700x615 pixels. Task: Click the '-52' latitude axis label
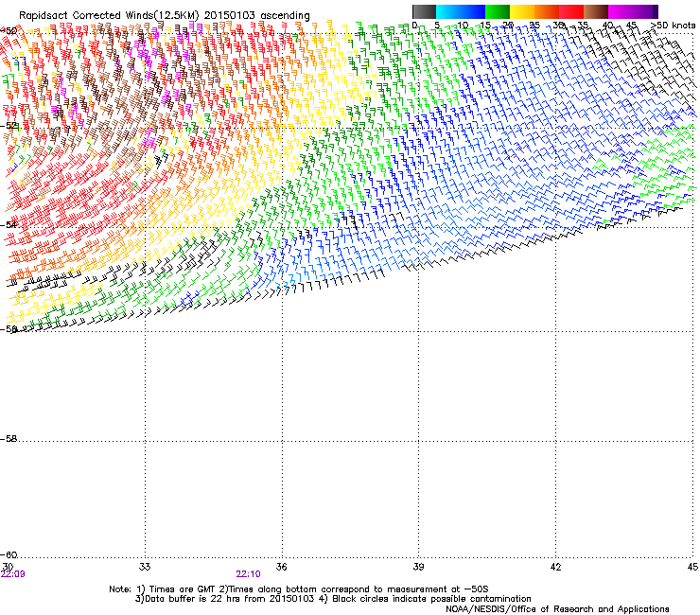point(10,126)
